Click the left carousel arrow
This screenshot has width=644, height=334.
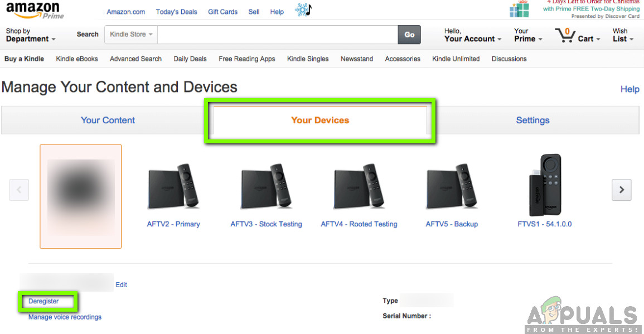tap(19, 190)
